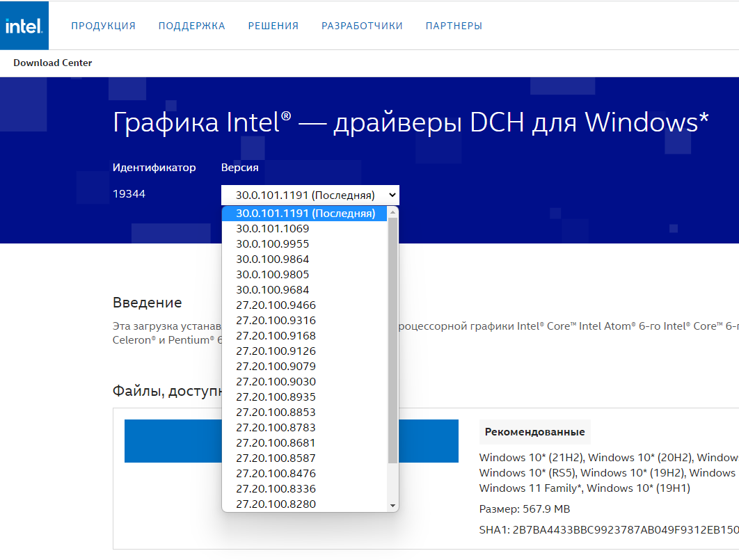Screen dimensions: 739x560
Task: Select version 27.20.100.9466
Action: 276,305
